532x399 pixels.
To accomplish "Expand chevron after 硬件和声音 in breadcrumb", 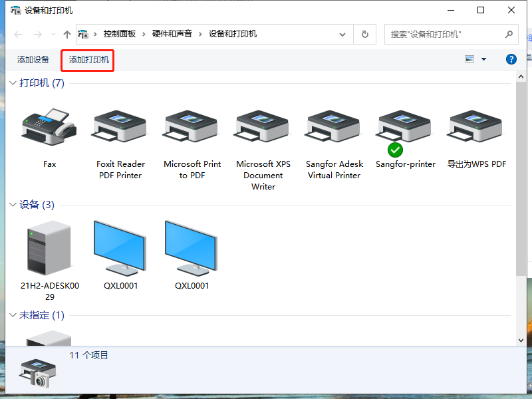I will [x=200, y=35].
